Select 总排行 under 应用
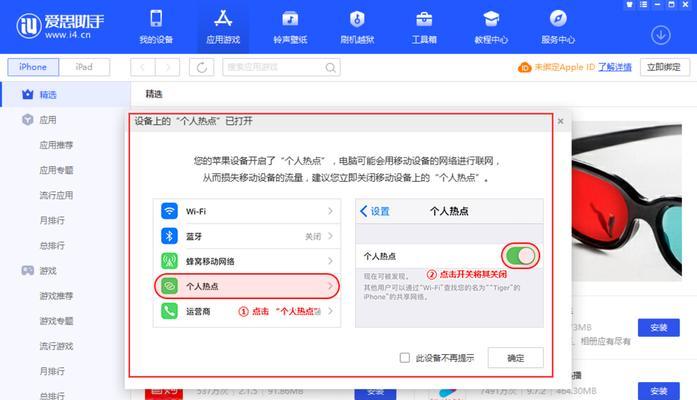This screenshot has height=400, width=697. point(52,245)
